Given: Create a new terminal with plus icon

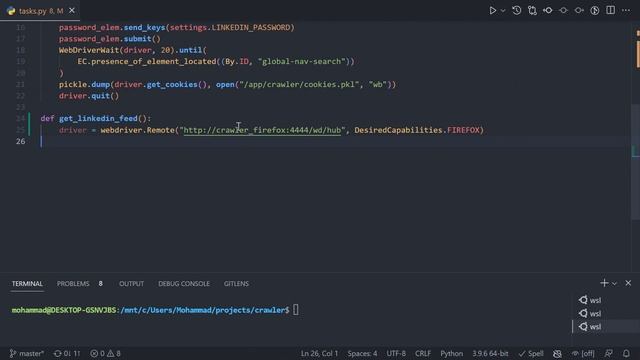Looking at the screenshot, I should point(604,283).
